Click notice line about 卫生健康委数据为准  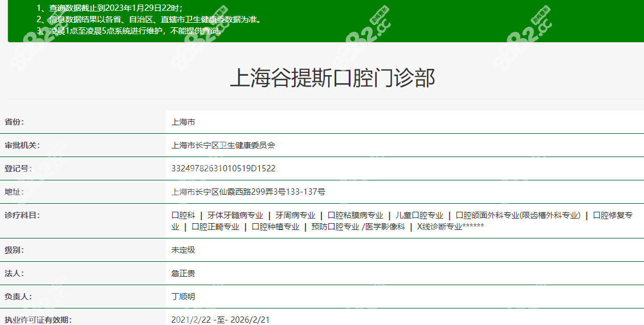(149, 19)
